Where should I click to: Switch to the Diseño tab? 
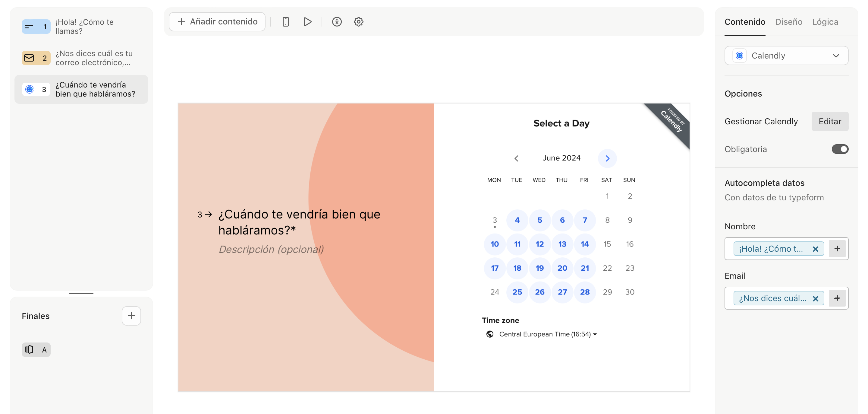pos(788,22)
